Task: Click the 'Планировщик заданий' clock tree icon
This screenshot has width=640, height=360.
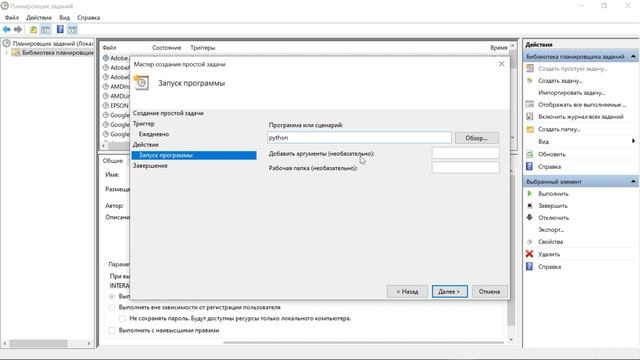Action: [7, 43]
